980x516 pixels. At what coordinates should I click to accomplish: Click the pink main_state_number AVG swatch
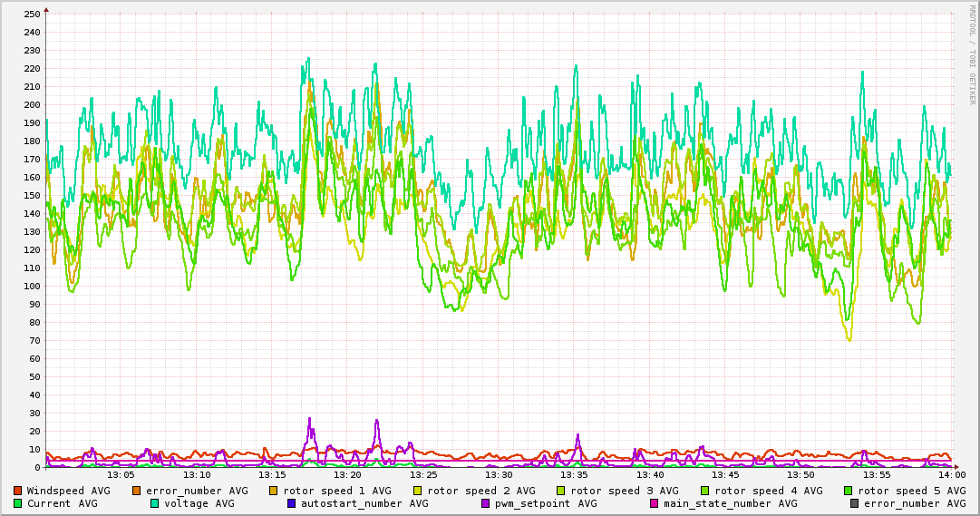(655, 503)
